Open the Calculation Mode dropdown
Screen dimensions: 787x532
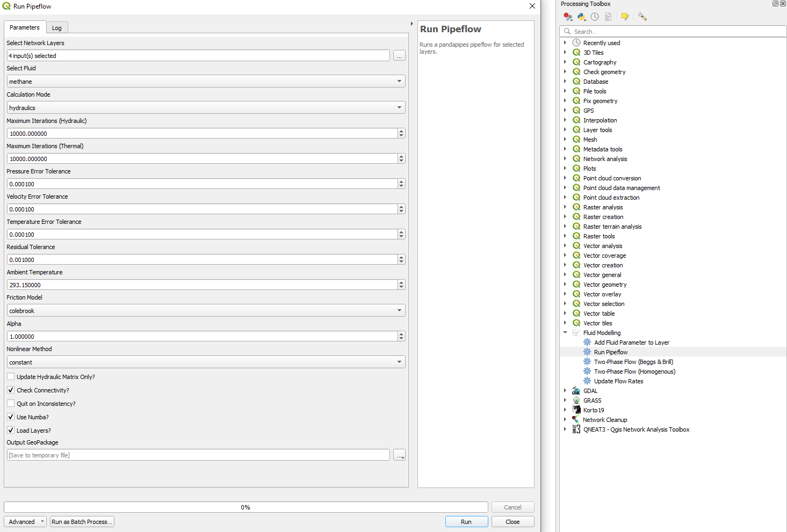click(x=206, y=108)
